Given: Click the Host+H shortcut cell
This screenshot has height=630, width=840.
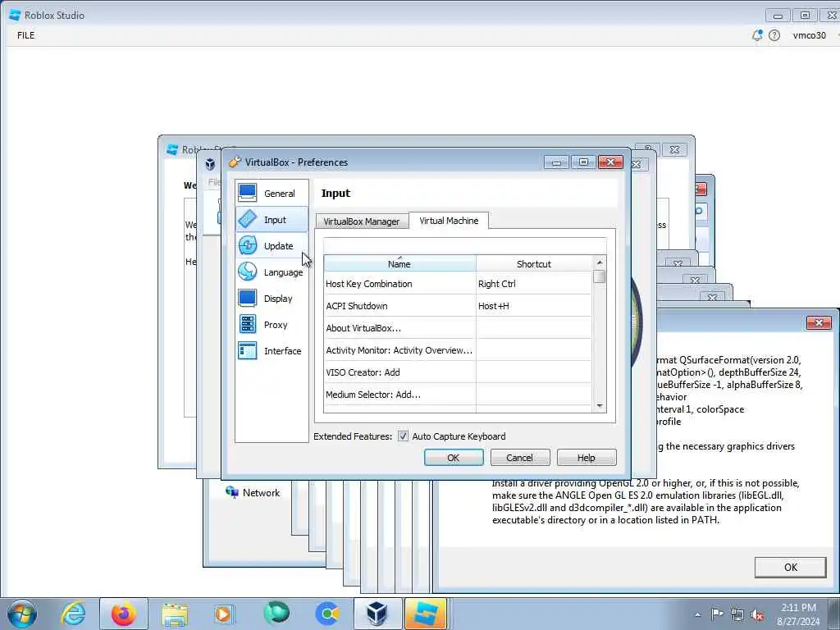Looking at the screenshot, I should 533,306.
